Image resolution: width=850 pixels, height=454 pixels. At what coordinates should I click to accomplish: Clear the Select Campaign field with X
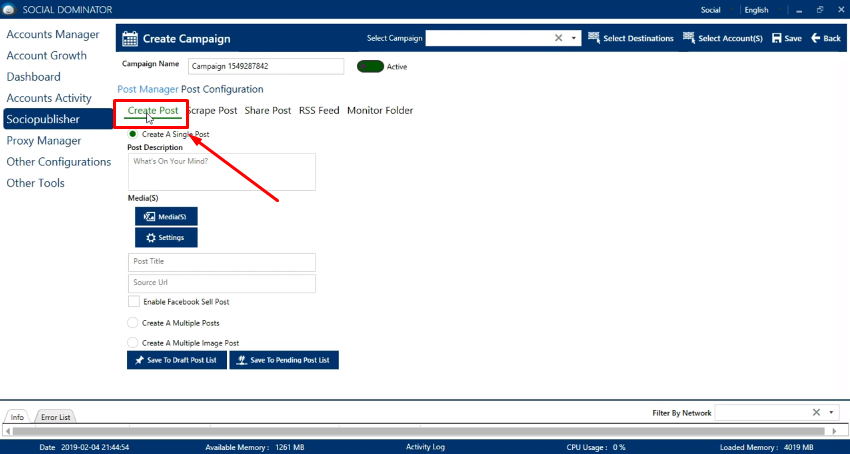click(558, 38)
